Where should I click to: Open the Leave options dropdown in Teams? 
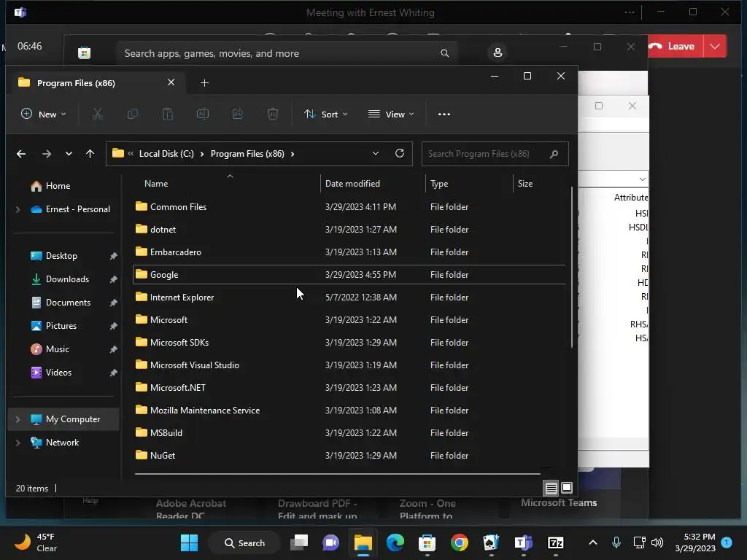click(x=715, y=46)
